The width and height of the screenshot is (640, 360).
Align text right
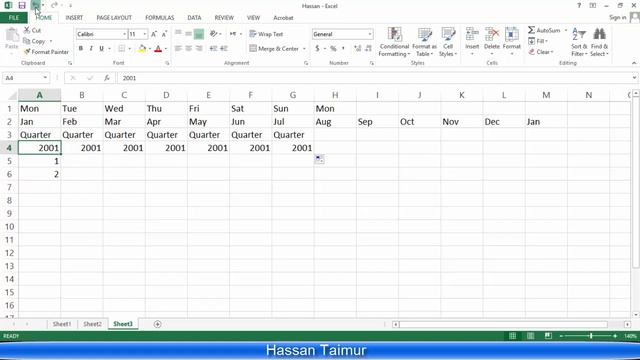[199, 49]
